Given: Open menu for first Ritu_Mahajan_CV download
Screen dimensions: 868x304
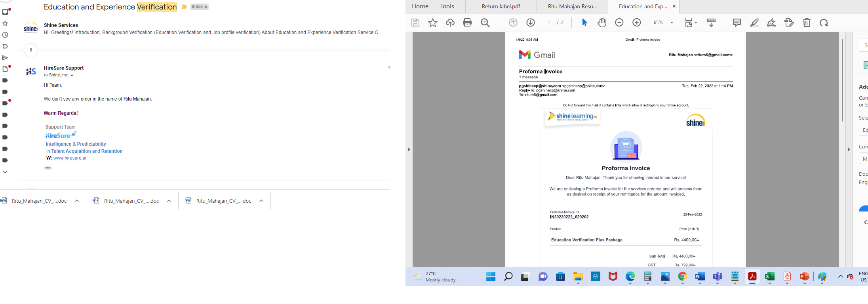Looking at the screenshot, I should (x=77, y=201).
